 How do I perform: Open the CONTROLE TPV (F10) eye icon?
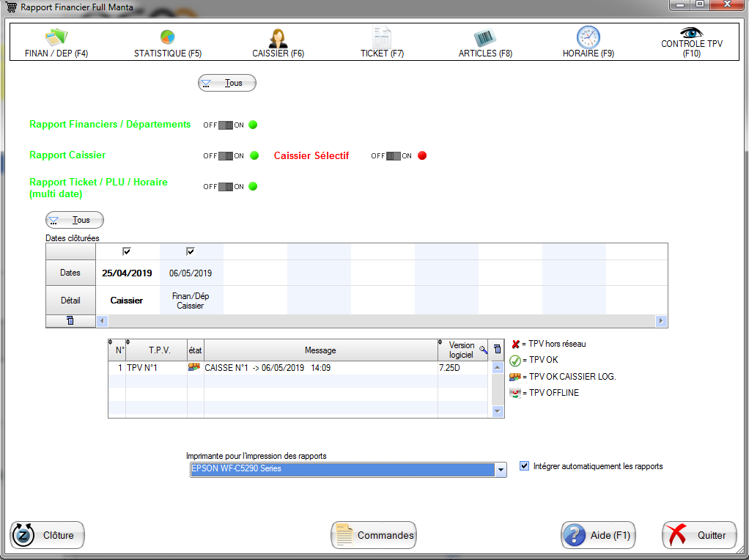pos(691,33)
